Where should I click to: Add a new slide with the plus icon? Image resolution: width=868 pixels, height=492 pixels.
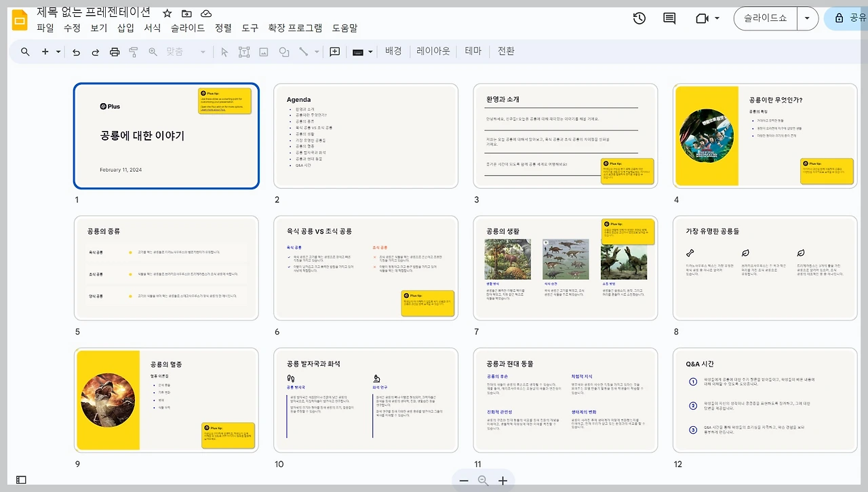click(45, 52)
